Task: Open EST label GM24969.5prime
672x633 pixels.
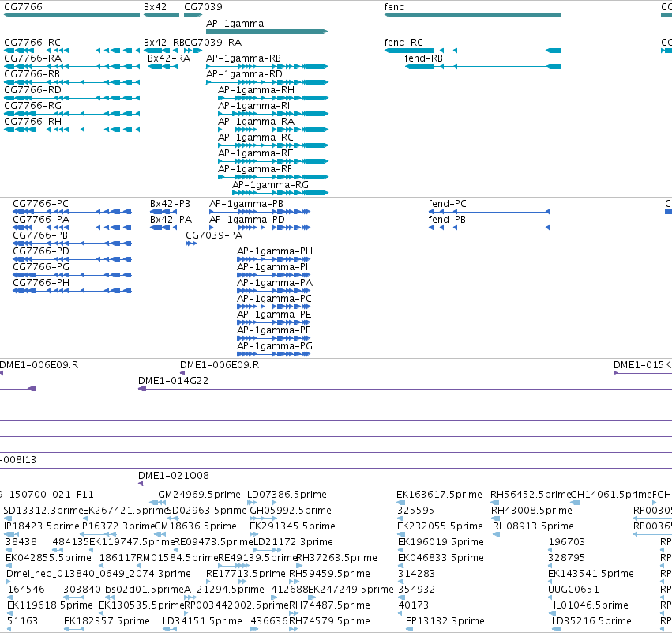Action: (199, 495)
